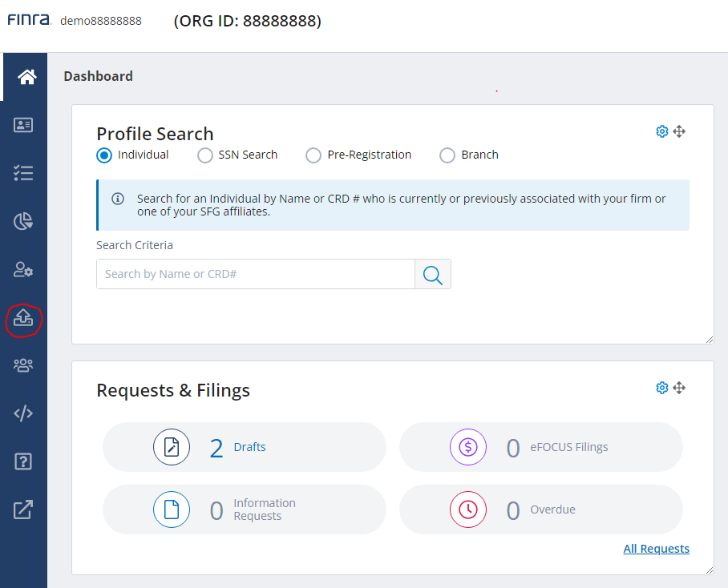
Task: Click inside the Search Criteria input field
Action: click(255, 274)
